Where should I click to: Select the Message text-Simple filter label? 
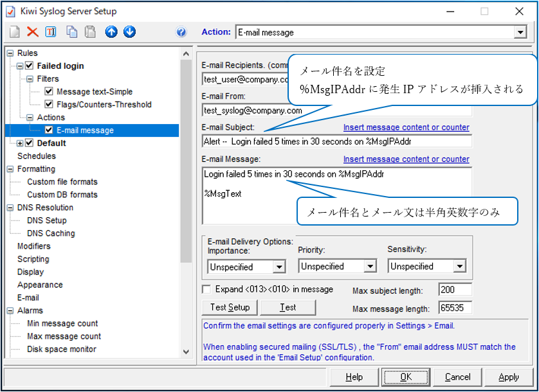(x=95, y=91)
